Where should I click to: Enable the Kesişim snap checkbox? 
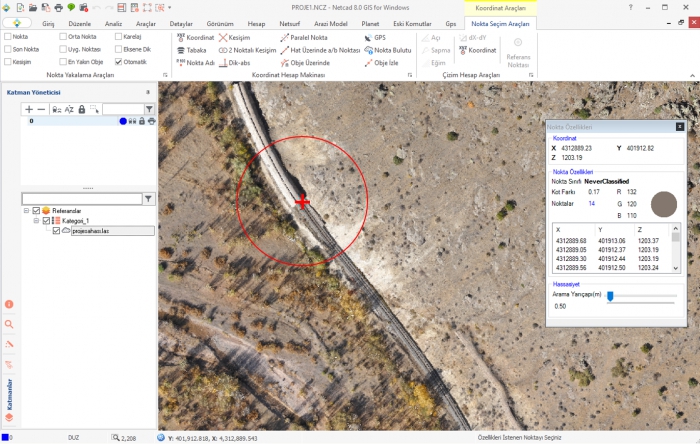coord(8,62)
